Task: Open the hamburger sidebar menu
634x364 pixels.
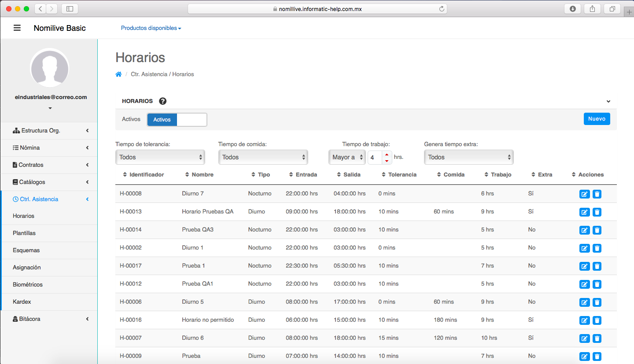Action: pos(17,28)
